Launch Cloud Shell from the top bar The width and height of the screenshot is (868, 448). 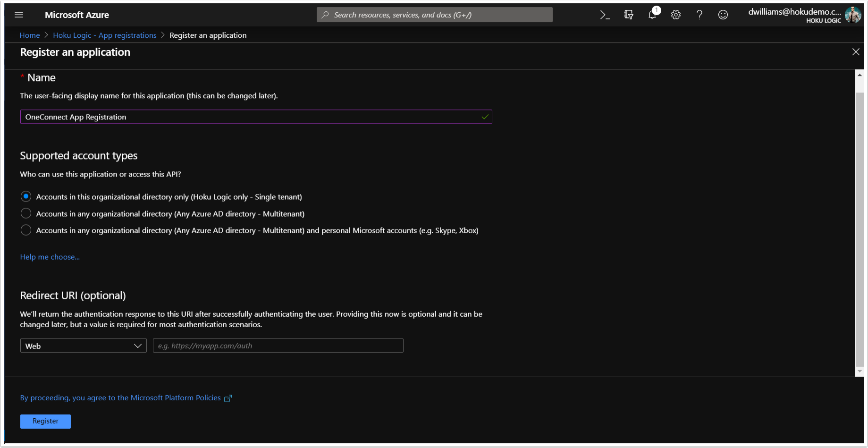(605, 15)
